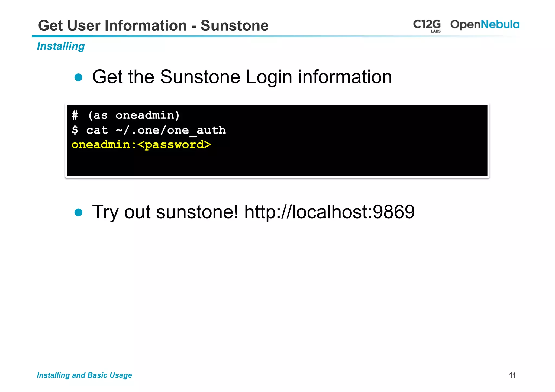555x392 pixels.
Task: Click the C12G Labs logo
Action: click(427, 26)
